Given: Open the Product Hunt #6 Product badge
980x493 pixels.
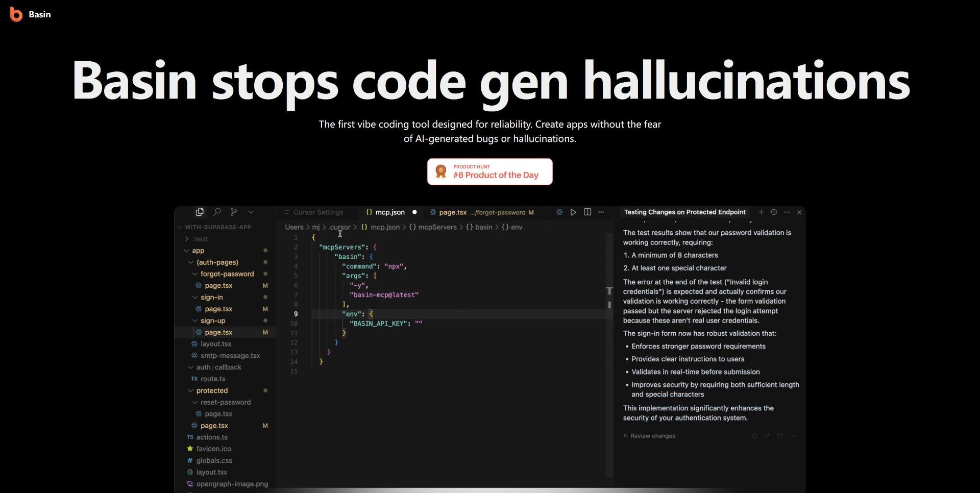Looking at the screenshot, I should point(490,172).
